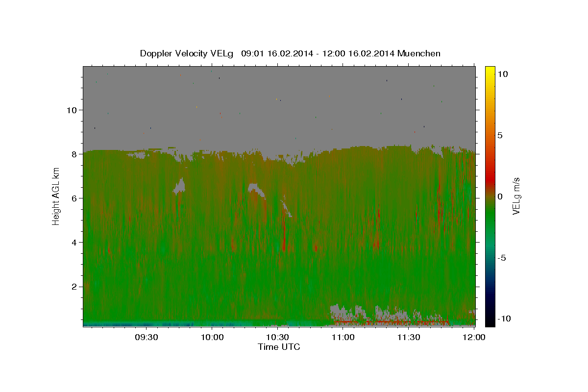
Task: Click the height axis label 6
Action: coord(74,198)
